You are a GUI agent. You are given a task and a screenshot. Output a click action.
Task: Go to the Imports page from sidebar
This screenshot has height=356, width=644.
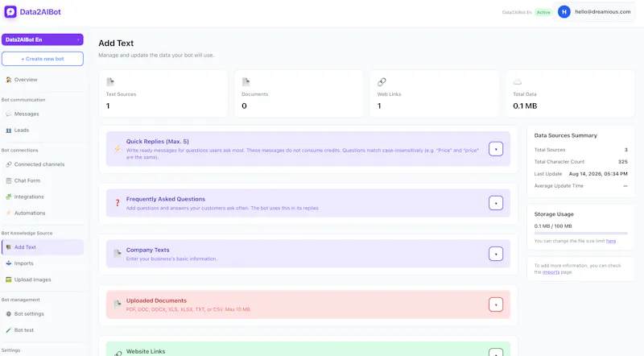[43, 263]
